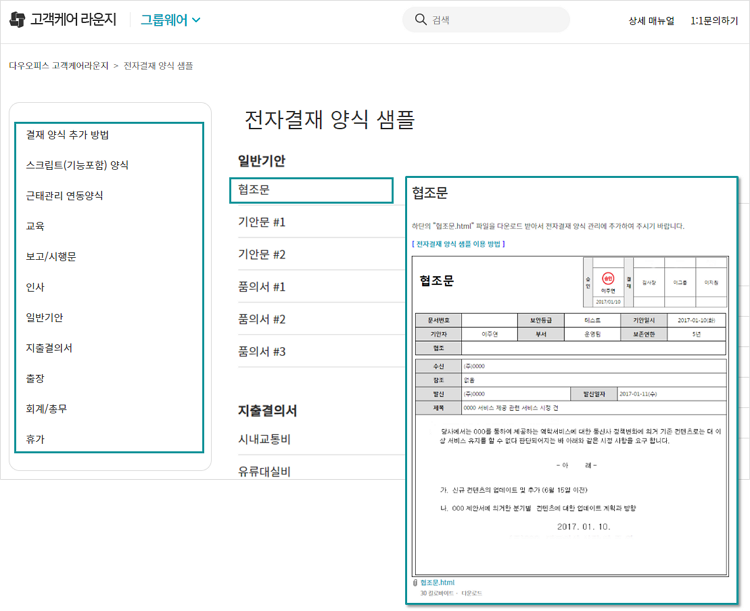Click 전자결재 양식 샘플 이용 방법 link
Image resolution: width=750 pixels, height=611 pixels.
[x=459, y=244]
